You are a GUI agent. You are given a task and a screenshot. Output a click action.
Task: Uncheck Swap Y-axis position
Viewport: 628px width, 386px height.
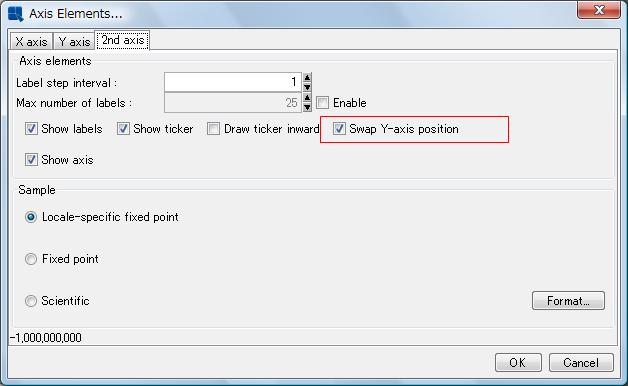[339, 129]
